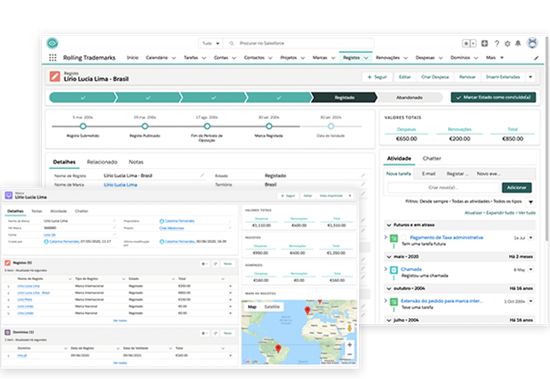
Task: Click the Marca Registada timeline marker
Action: tap(269, 126)
